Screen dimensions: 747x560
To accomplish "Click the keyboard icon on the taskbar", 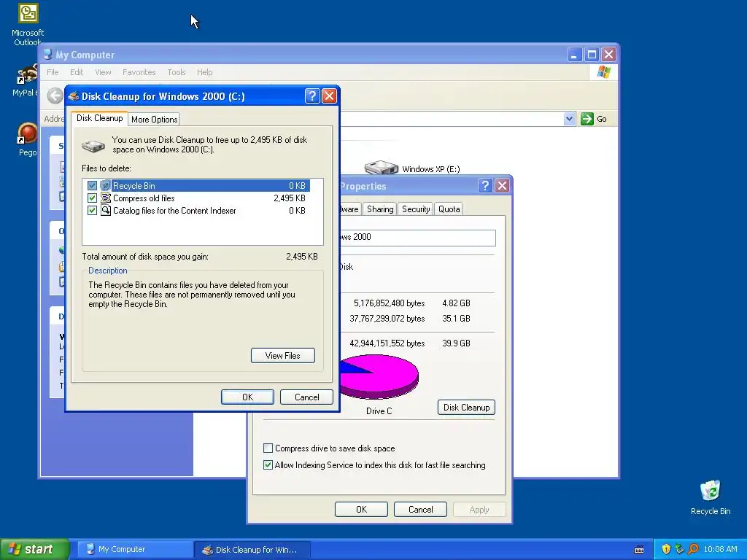I will pyautogui.click(x=639, y=550).
